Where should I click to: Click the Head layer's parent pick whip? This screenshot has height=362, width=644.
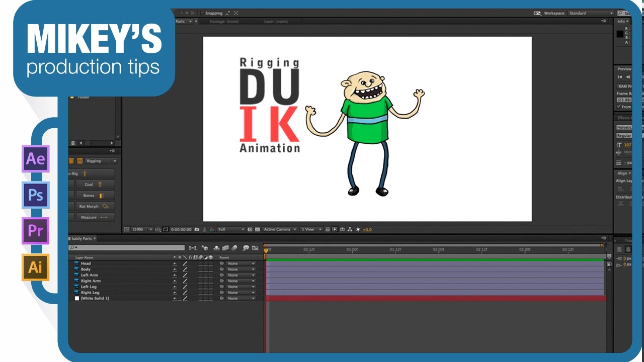(221, 263)
